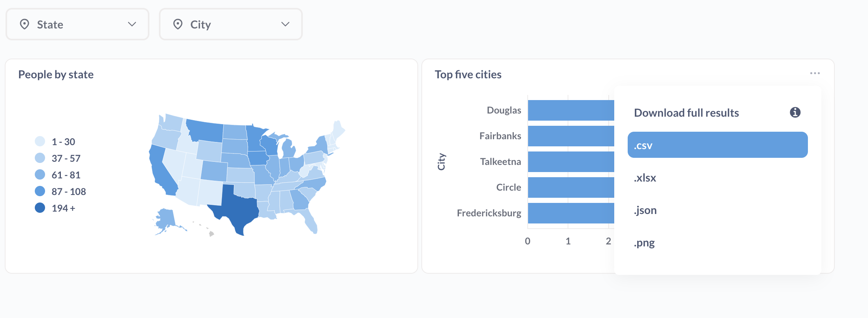This screenshot has width=868, height=318.
Task: Open the Top five cities ellipsis menu
Action: coord(816,73)
